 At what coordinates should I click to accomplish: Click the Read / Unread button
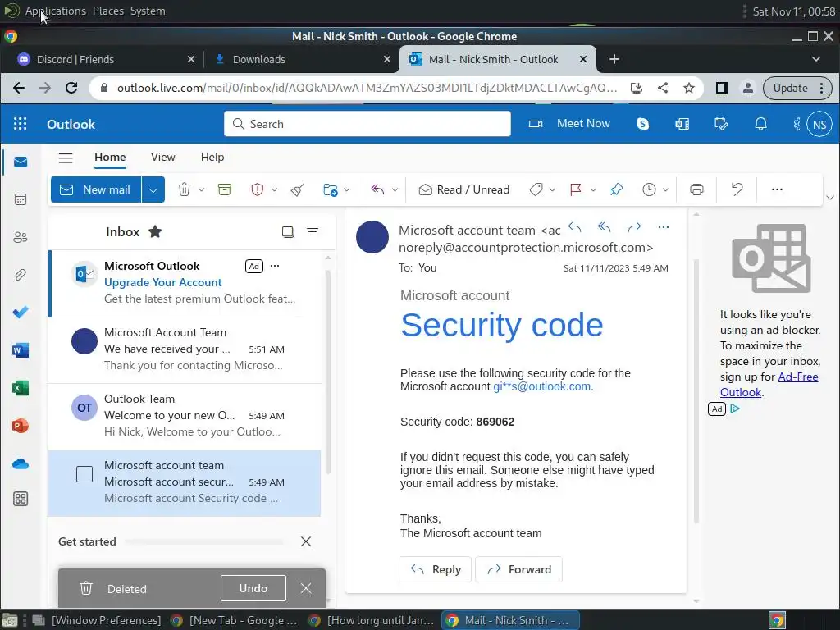point(464,189)
